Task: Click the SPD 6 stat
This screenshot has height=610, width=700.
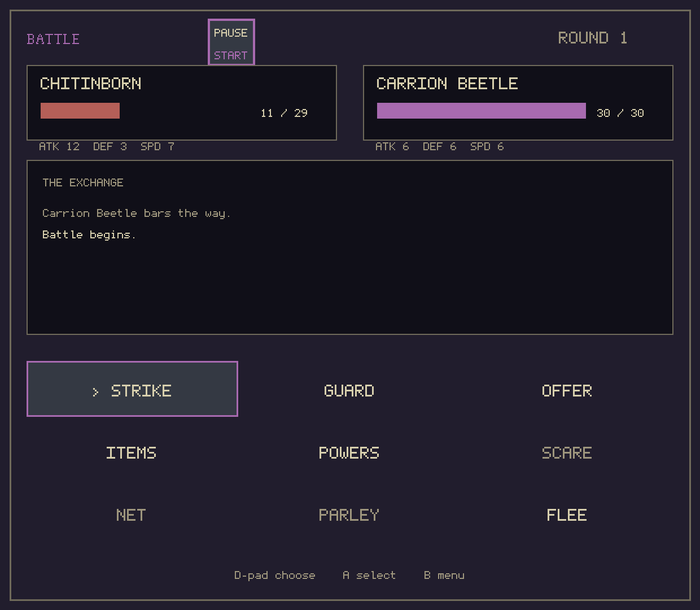Action: [487, 146]
